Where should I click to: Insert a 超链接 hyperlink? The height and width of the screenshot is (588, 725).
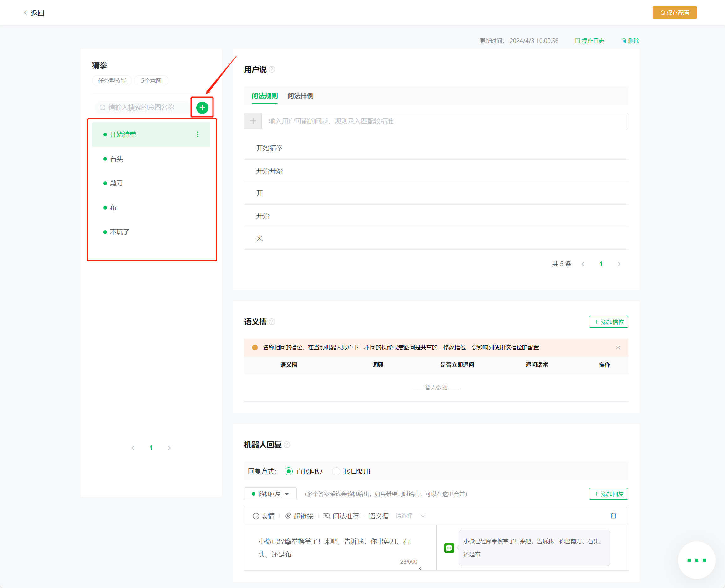(x=299, y=516)
